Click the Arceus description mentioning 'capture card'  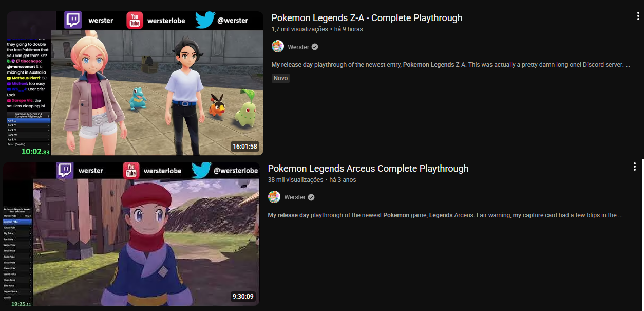coord(445,215)
